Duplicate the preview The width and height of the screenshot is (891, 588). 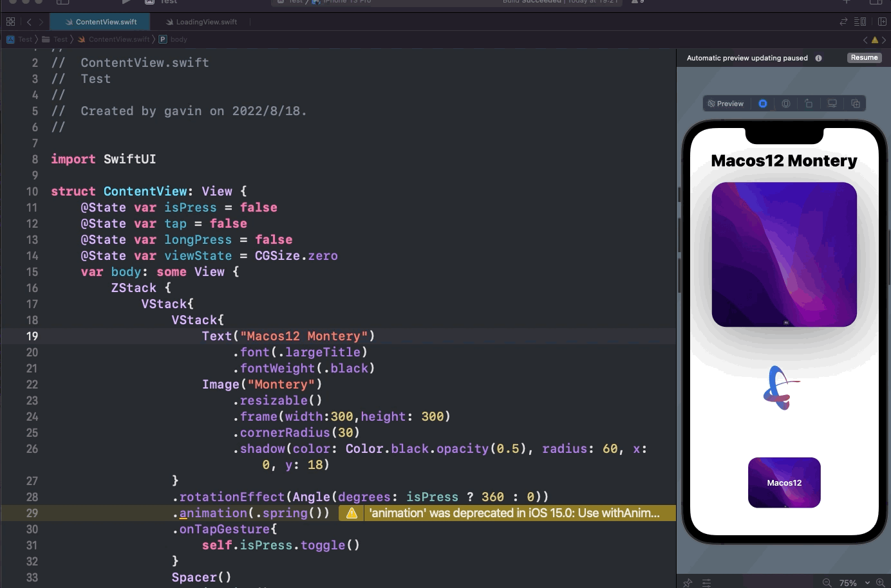pyautogui.click(x=856, y=104)
